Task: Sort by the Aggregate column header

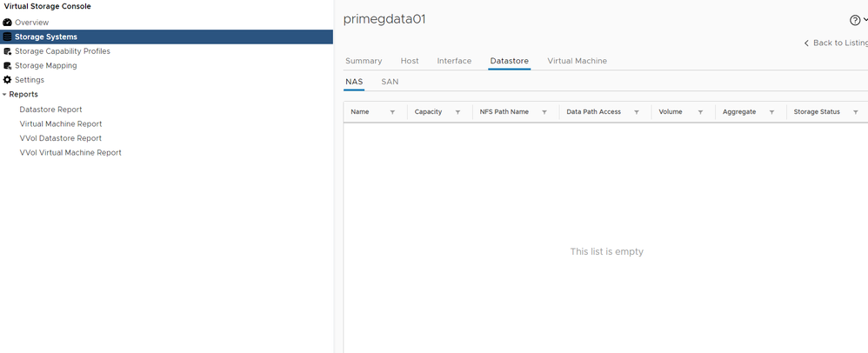Action: tap(739, 112)
